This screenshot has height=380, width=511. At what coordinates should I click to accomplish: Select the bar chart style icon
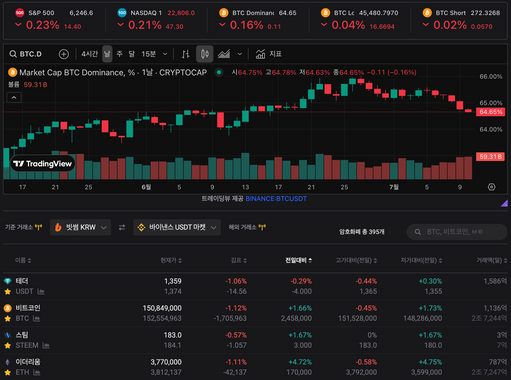click(186, 54)
